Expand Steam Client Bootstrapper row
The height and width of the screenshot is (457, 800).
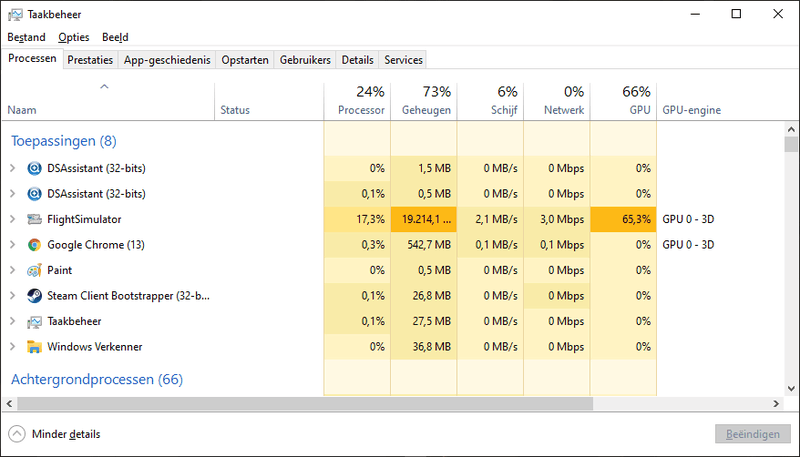click(13, 295)
